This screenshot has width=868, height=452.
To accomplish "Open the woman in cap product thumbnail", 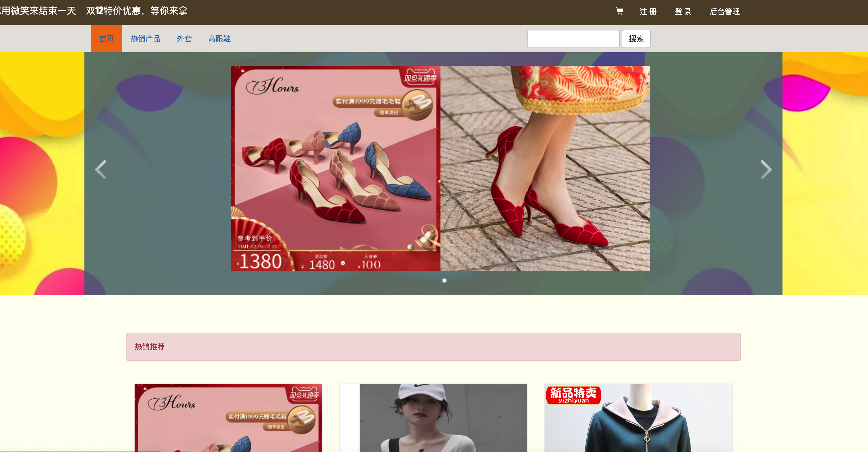I will click(433, 418).
